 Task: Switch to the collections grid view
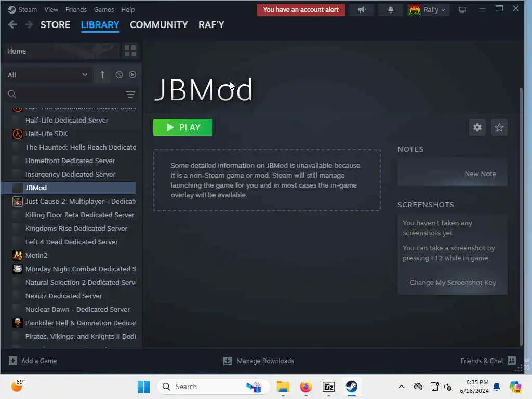point(130,51)
